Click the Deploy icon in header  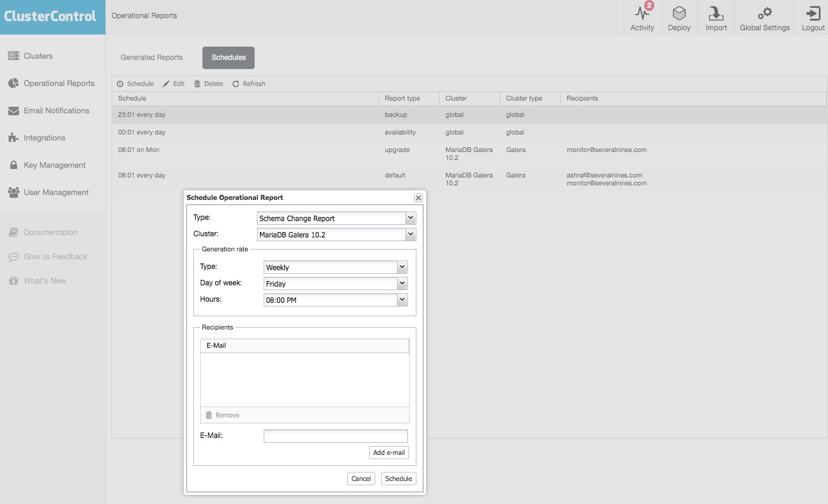click(x=679, y=13)
